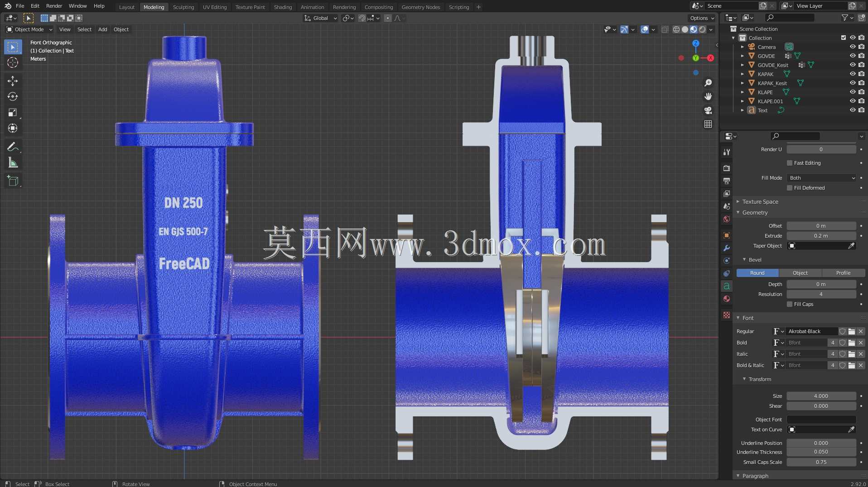Open the World properties tab

click(x=727, y=219)
